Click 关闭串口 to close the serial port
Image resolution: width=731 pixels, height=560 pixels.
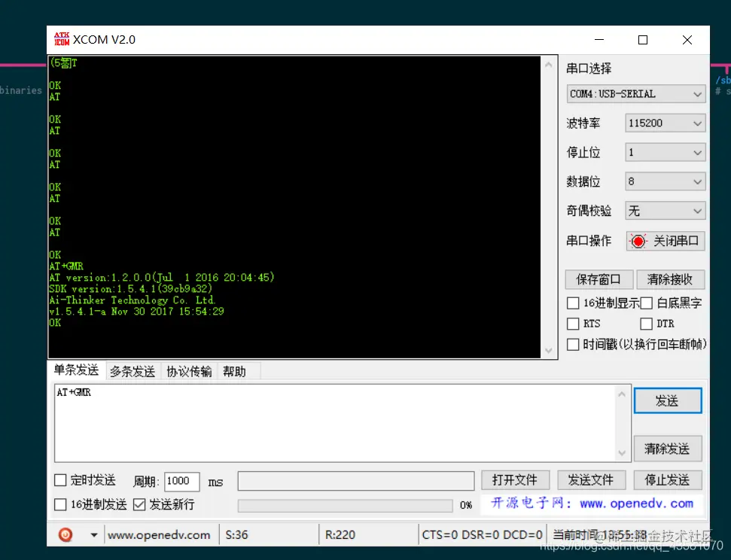pos(666,241)
